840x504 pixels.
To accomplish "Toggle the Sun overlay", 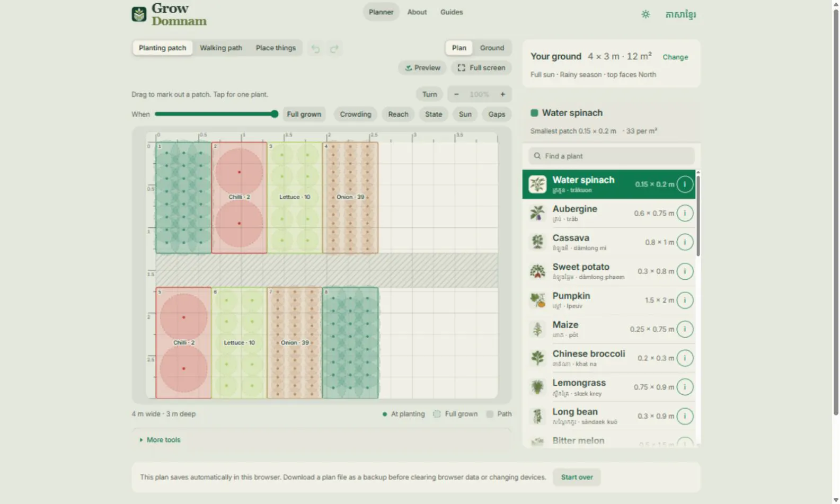I will pos(465,114).
